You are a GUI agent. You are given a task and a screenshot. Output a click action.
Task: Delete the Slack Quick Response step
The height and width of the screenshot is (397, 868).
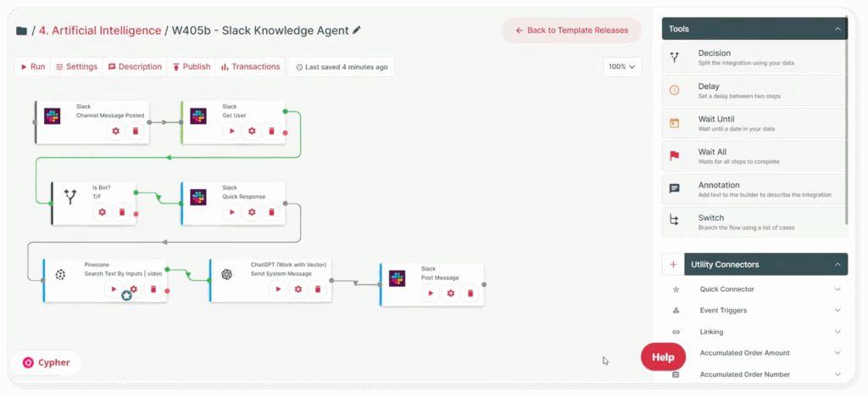271,212
